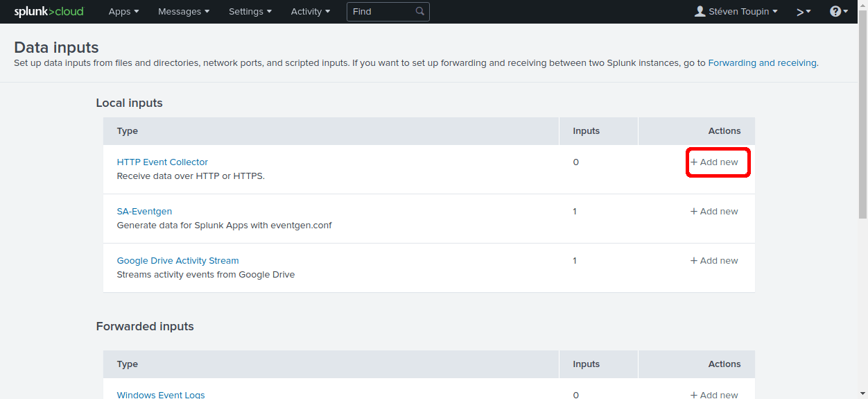Open the Stéven Toupin user menu
The height and width of the screenshot is (399, 868).
click(x=736, y=11)
